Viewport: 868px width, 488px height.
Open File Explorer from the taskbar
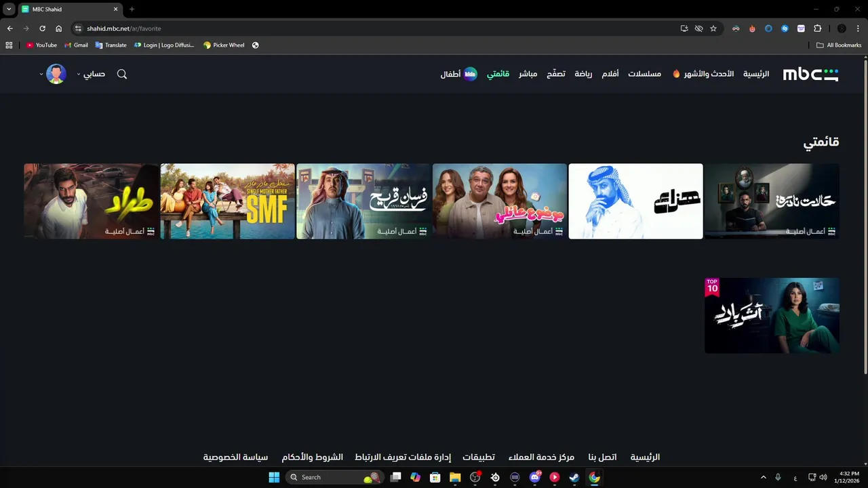click(x=455, y=477)
